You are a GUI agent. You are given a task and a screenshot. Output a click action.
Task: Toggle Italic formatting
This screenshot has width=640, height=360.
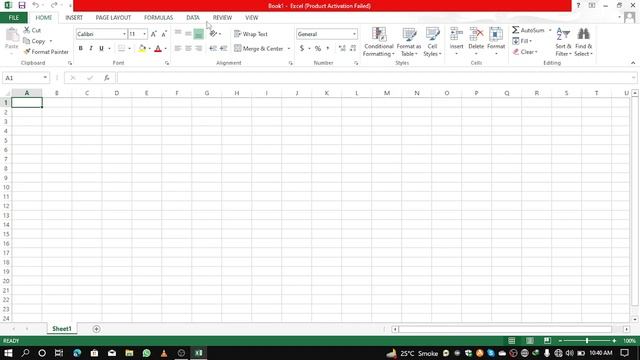(x=91, y=48)
